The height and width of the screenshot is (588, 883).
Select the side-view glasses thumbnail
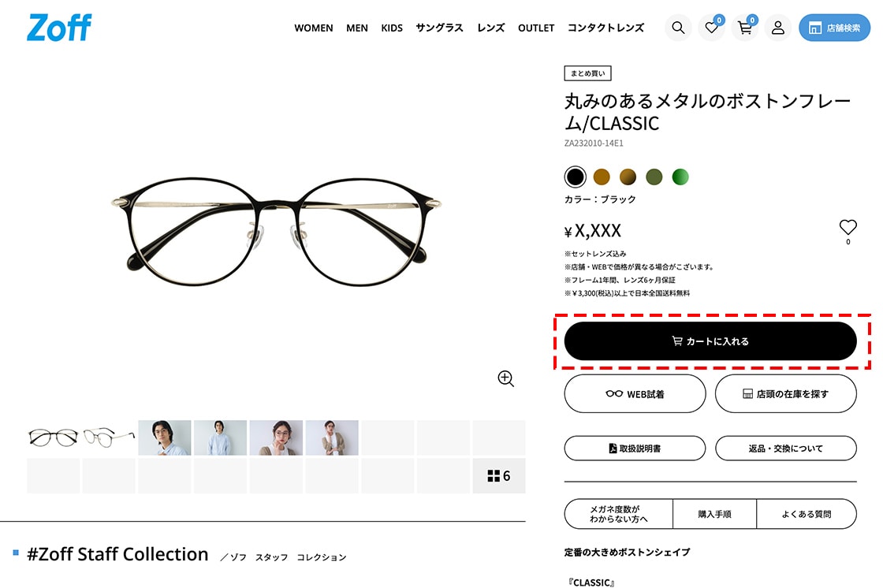(x=110, y=437)
